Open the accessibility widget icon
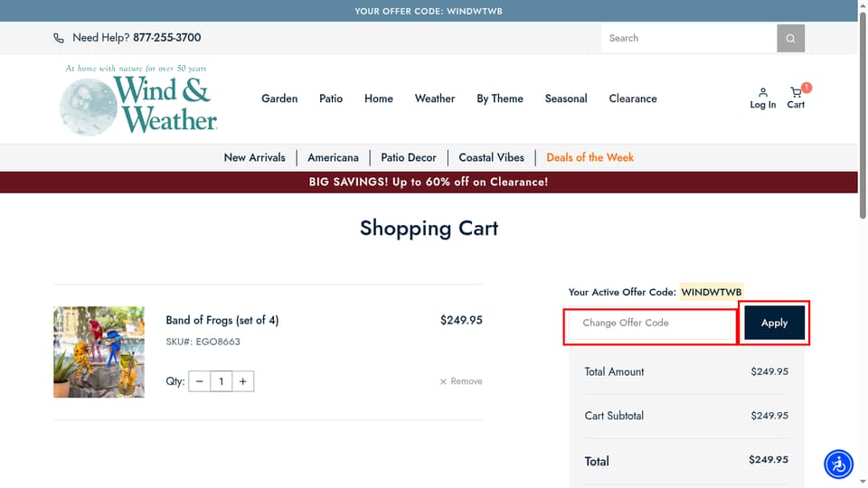This screenshot has width=868, height=488. pyautogui.click(x=839, y=464)
